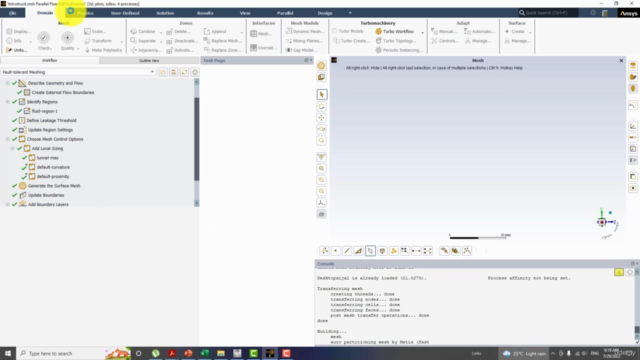This screenshot has width=640, height=360.
Task: Activate the rotate view tool
Action: [322, 107]
